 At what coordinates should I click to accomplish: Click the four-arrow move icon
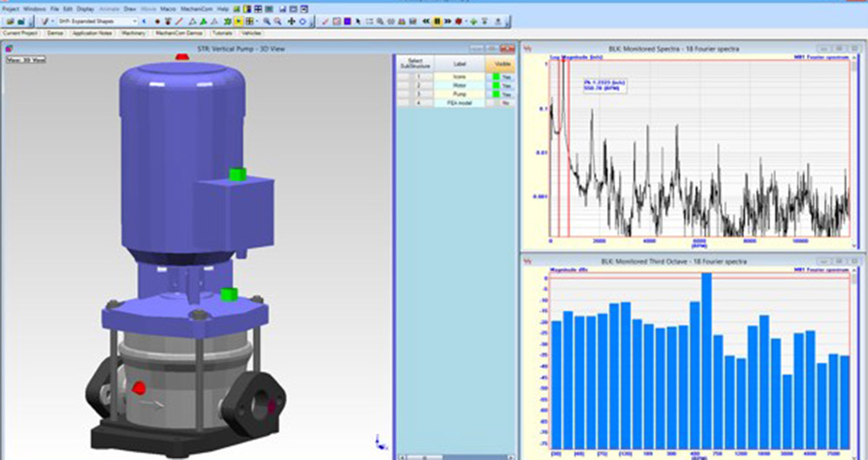[291, 22]
